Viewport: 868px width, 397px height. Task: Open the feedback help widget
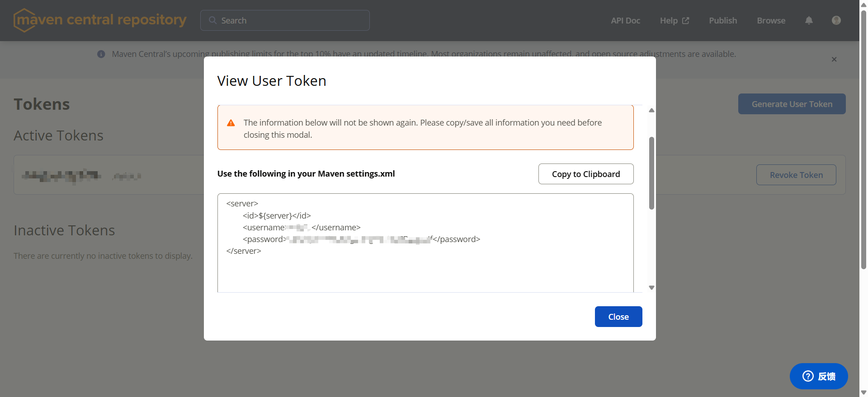click(x=819, y=376)
